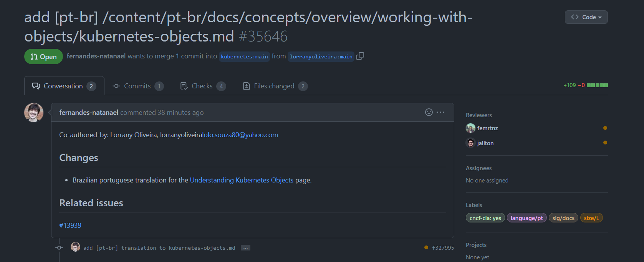Click the Related issues heading
This screenshot has height=262, width=644.
click(x=91, y=203)
